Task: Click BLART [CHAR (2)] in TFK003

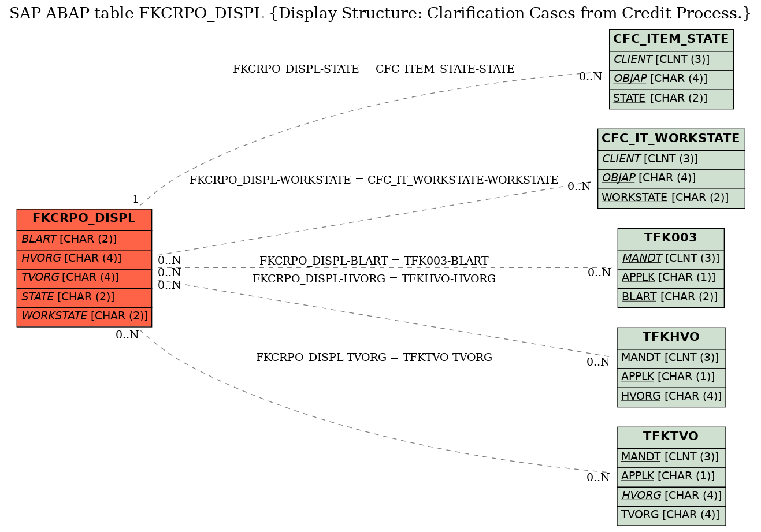Action: pos(671,297)
